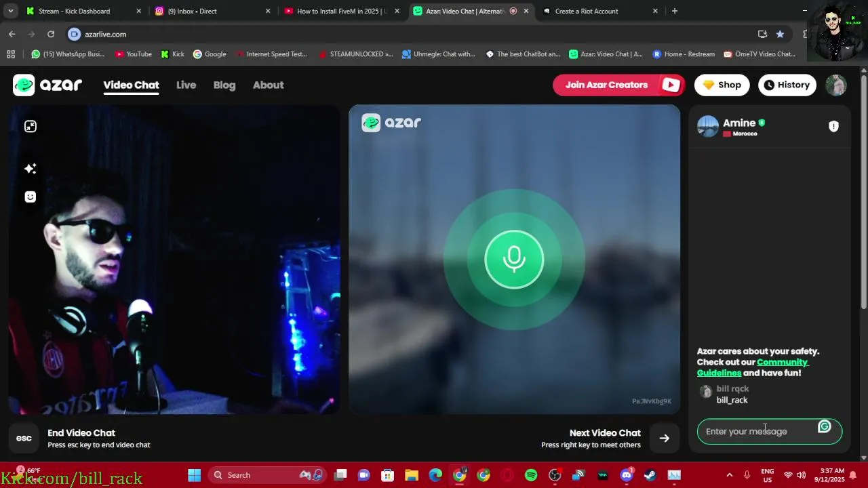Bookmark this page with the star icon

click(x=780, y=34)
